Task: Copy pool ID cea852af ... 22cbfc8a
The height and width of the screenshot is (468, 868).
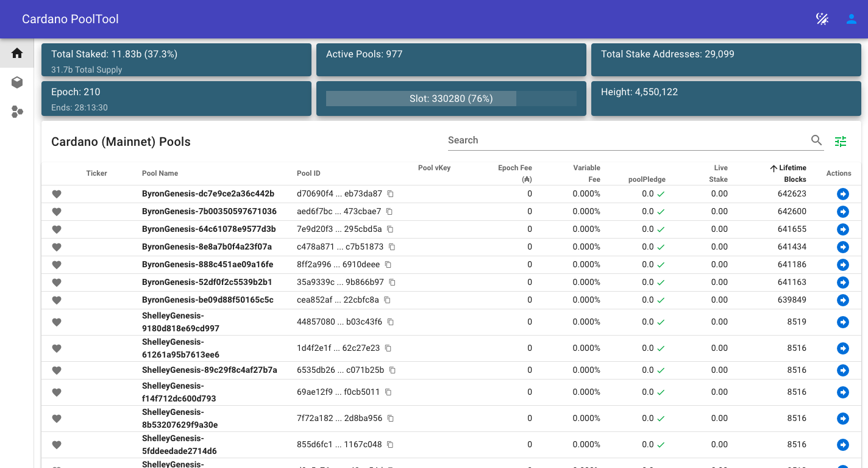Action: click(x=387, y=300)
